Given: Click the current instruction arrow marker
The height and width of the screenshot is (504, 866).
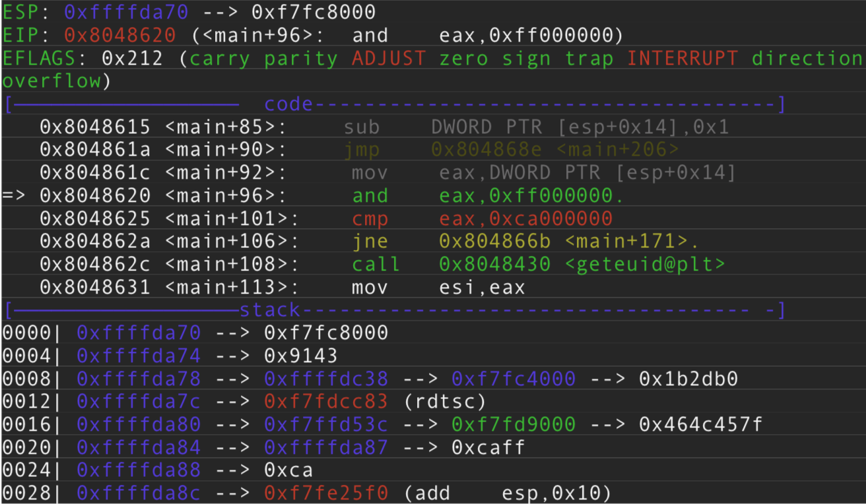Looking at the screenshot, I should pyautogui.click(x=15, y=196).
